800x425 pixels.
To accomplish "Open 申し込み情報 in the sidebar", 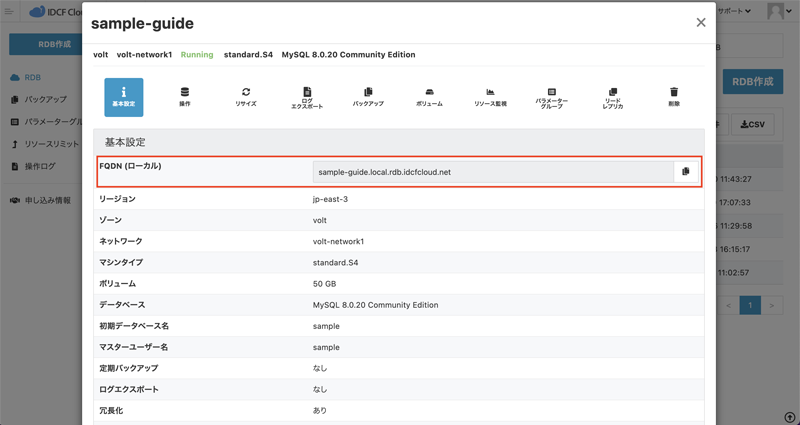I will [x=46, y=200].
